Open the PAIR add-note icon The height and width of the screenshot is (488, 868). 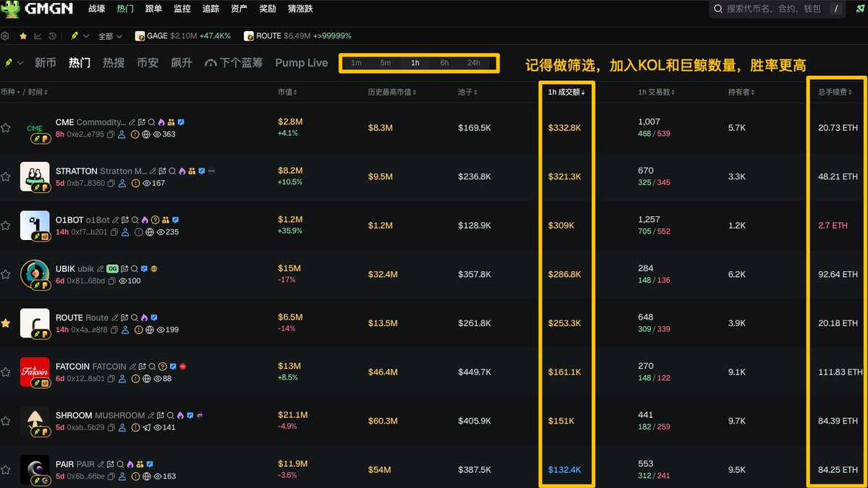pos(111,464)
